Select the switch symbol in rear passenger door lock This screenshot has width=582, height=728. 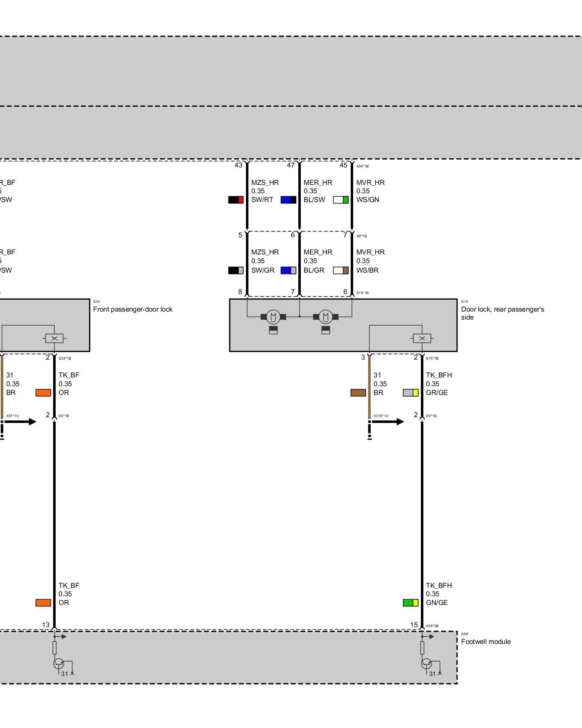[x=422, y=338]
